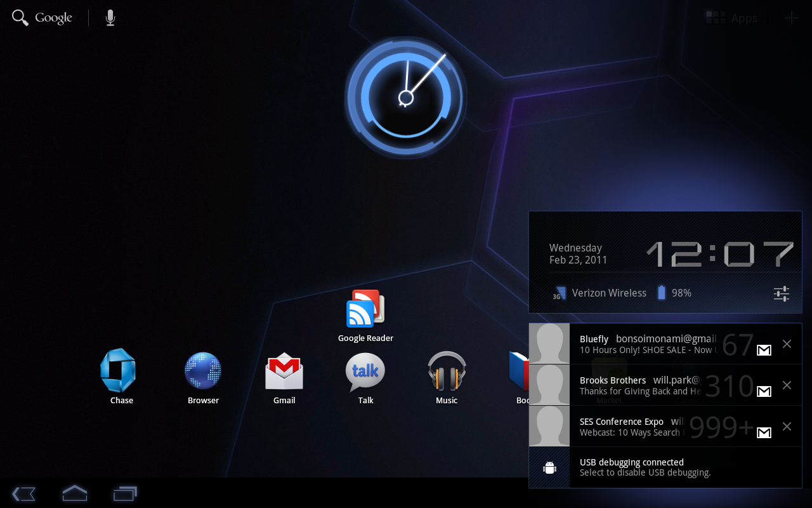Open the analog clock widget
Viewport: 812px width, 508px height.
[406, 97]
